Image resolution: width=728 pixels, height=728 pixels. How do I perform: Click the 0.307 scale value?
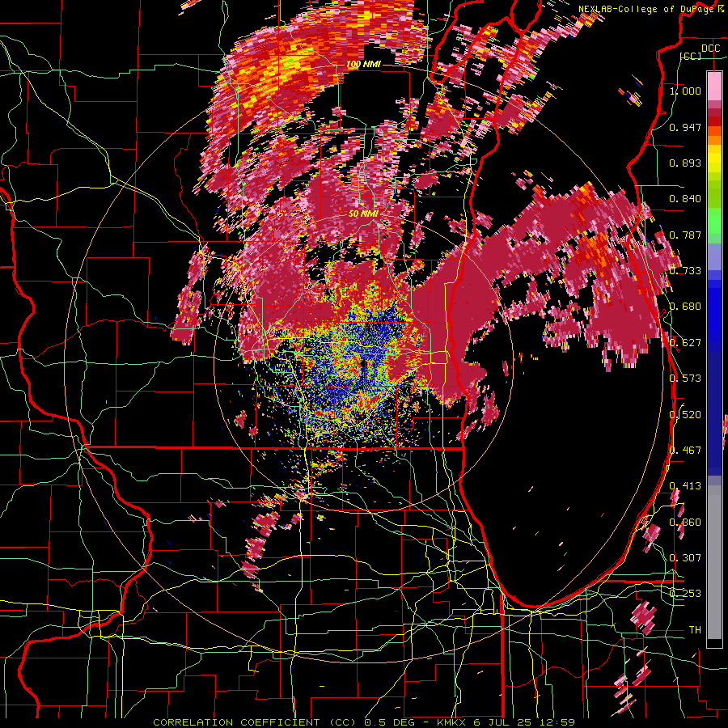[x=685, y=558]
